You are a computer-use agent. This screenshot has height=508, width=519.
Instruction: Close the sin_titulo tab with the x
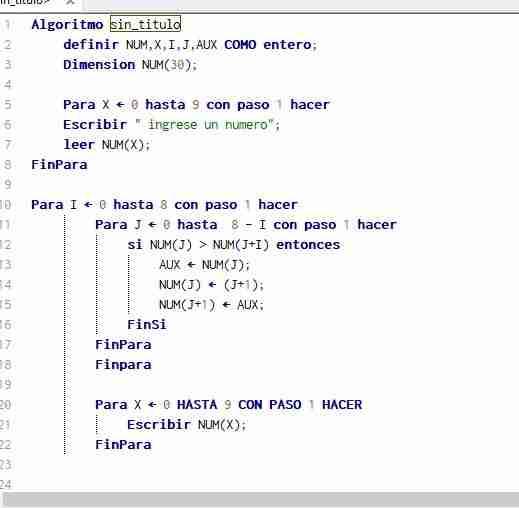pos(70,2)
